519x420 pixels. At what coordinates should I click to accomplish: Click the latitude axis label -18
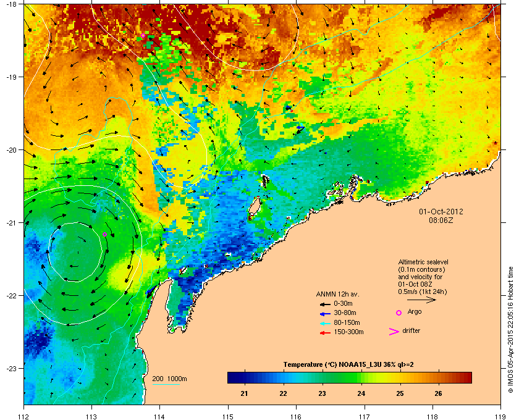[11, 4]
